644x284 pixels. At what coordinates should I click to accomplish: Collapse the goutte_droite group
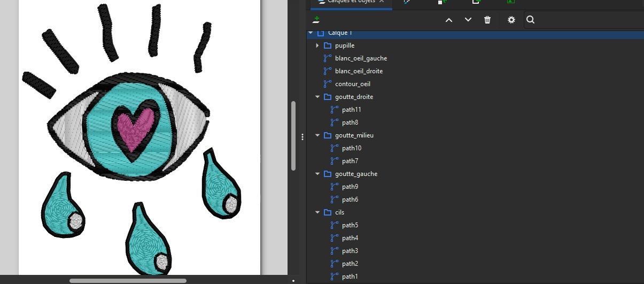(317, 97)
